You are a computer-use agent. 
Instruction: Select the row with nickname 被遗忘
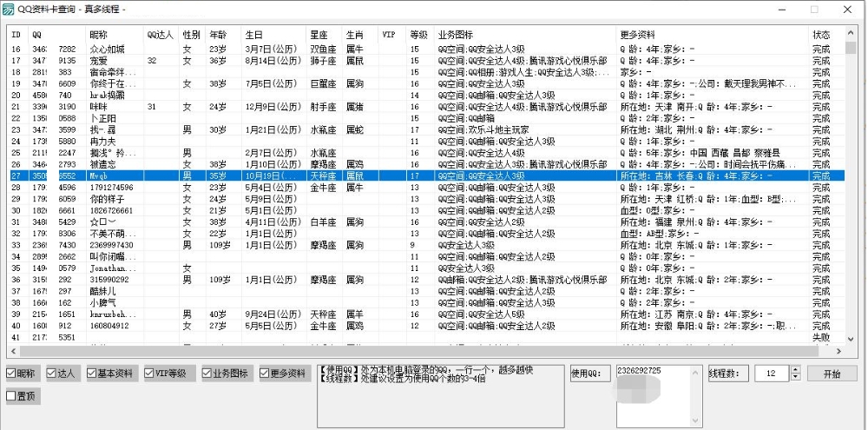click(427, 164)
